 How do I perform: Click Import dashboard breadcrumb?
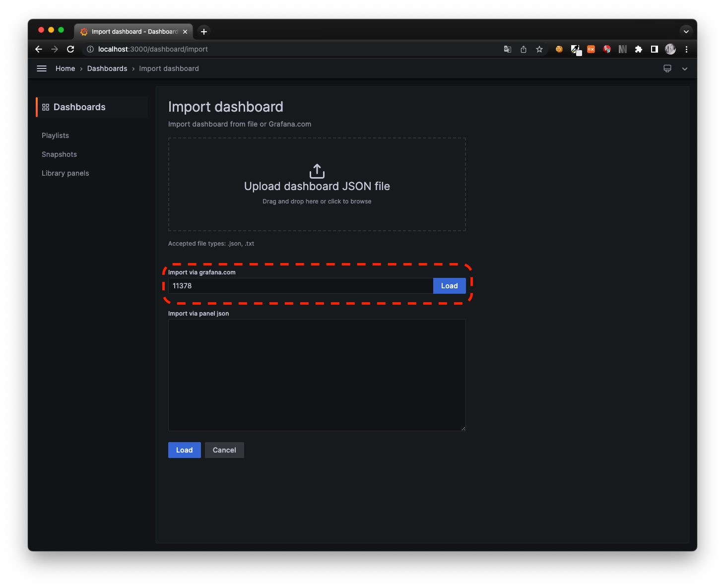coord(169,68)
